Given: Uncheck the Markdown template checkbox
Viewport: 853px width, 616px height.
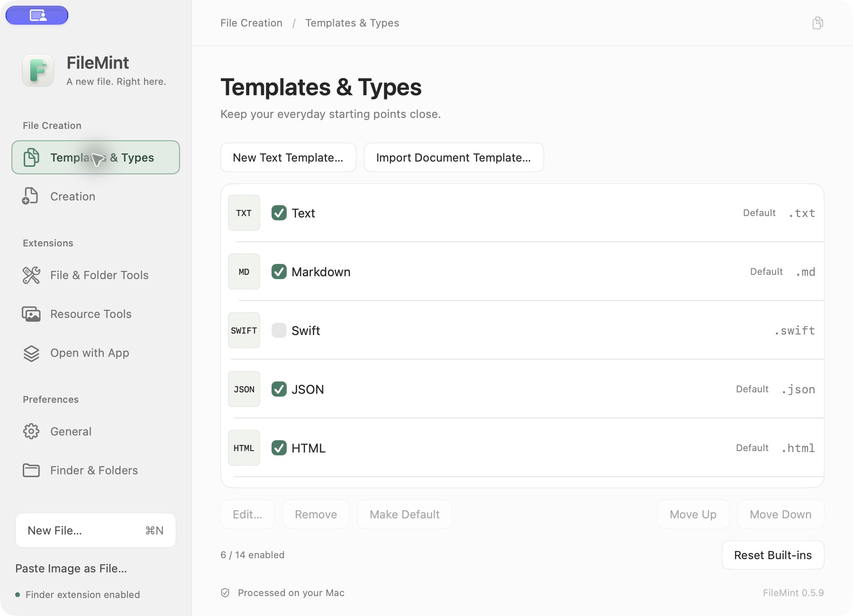Looking at the screenshot, I should click(279, 272).
